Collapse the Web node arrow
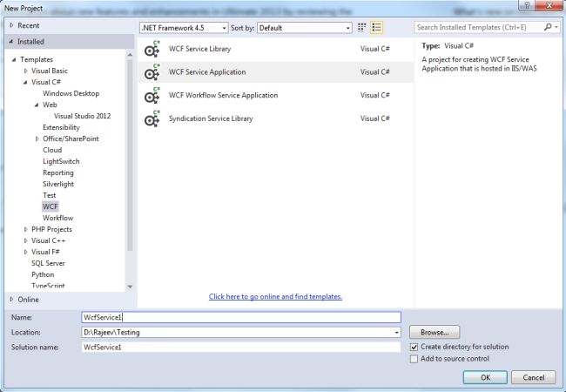The width and height of the screenshot is (566, 392). pos(37,105)
